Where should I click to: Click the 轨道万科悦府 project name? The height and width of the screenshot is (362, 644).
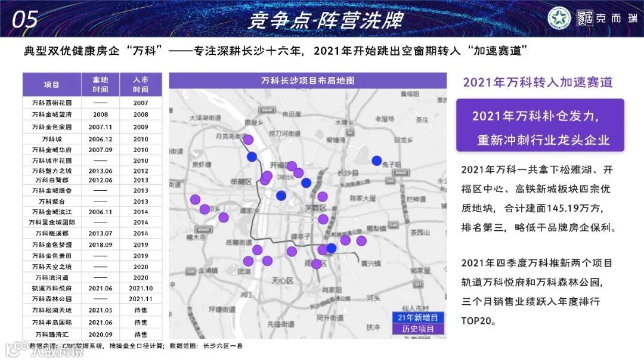pos(52,288)
